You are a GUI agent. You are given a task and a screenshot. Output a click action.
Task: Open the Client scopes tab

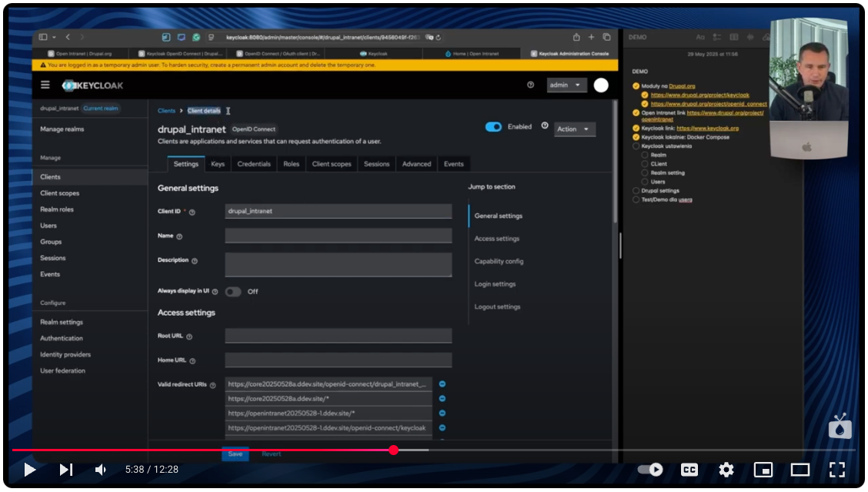click(x=332, y=164)
